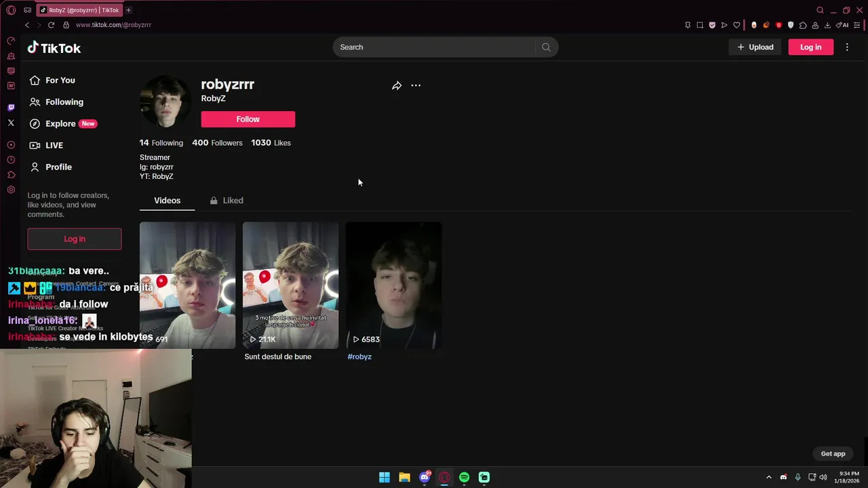Open the Player sidebar icon
Viewport: 868px width, 488px height.
click(x=11, y=145)
